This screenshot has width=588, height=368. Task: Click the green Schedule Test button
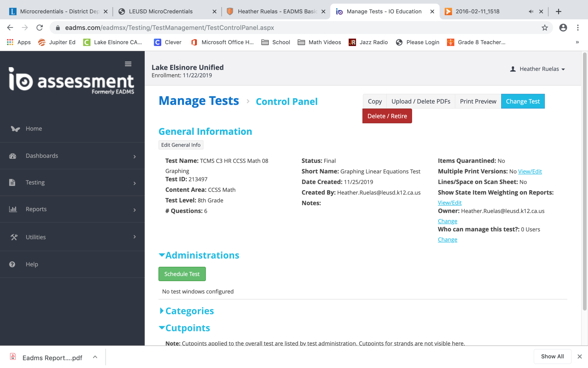(x=182, y=274)
